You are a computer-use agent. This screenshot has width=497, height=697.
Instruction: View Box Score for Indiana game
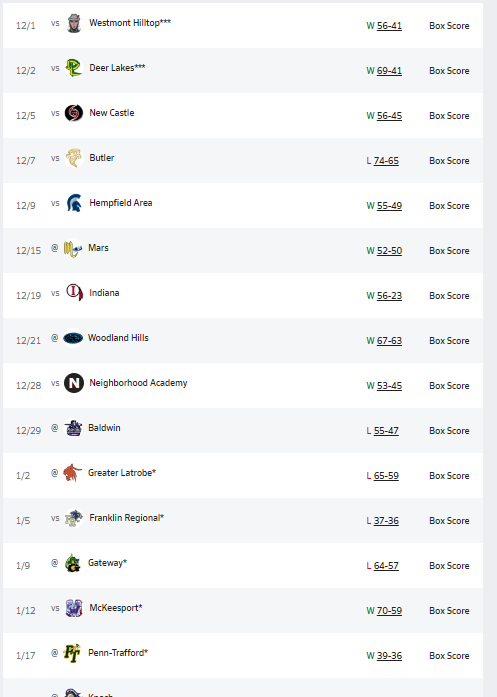tap(449, 296)
